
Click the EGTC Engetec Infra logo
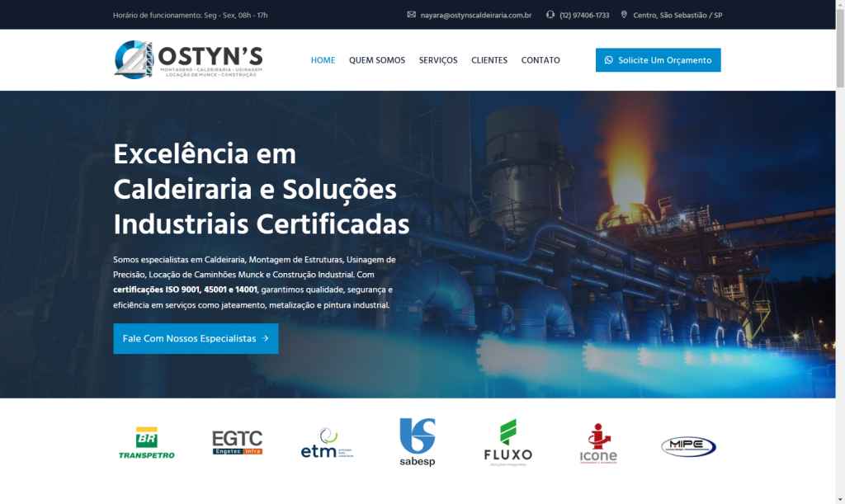click(238, 443)
